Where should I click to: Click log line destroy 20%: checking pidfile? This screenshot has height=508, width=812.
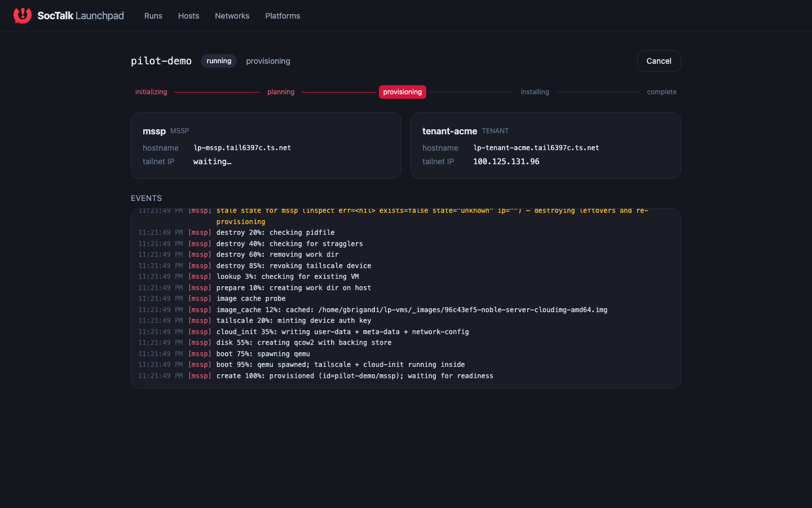(x=406, y=233)
